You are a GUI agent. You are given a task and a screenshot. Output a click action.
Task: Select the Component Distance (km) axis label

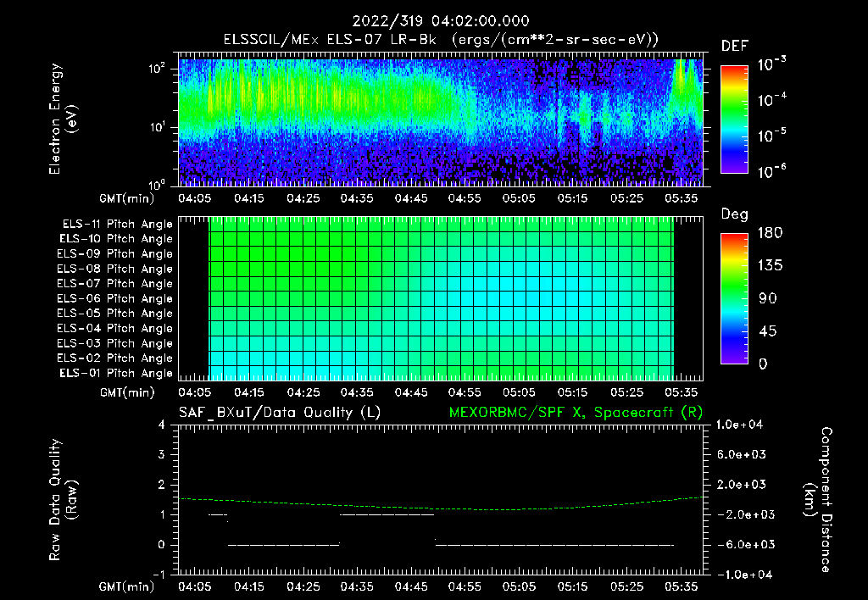pos(818,500)
